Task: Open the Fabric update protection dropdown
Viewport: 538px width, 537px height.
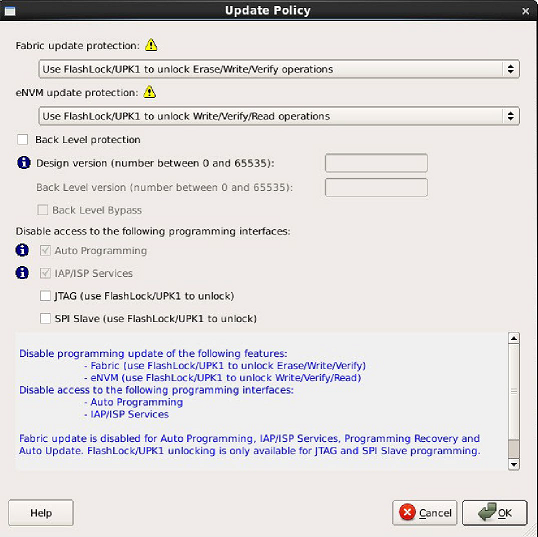Action: pos(279,69)
